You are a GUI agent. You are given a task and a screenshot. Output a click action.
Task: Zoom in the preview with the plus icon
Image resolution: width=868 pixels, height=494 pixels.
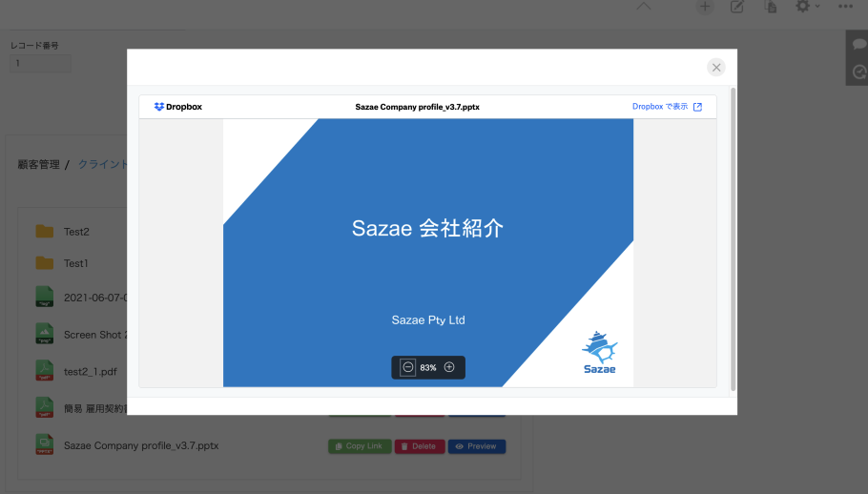tap(449, 367)
